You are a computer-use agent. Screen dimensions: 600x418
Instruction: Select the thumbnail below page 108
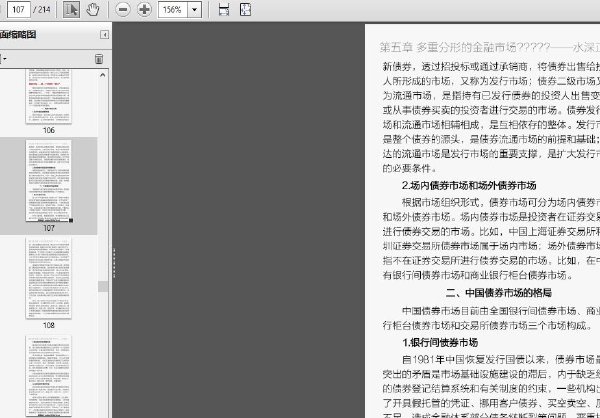pos(49,376)
